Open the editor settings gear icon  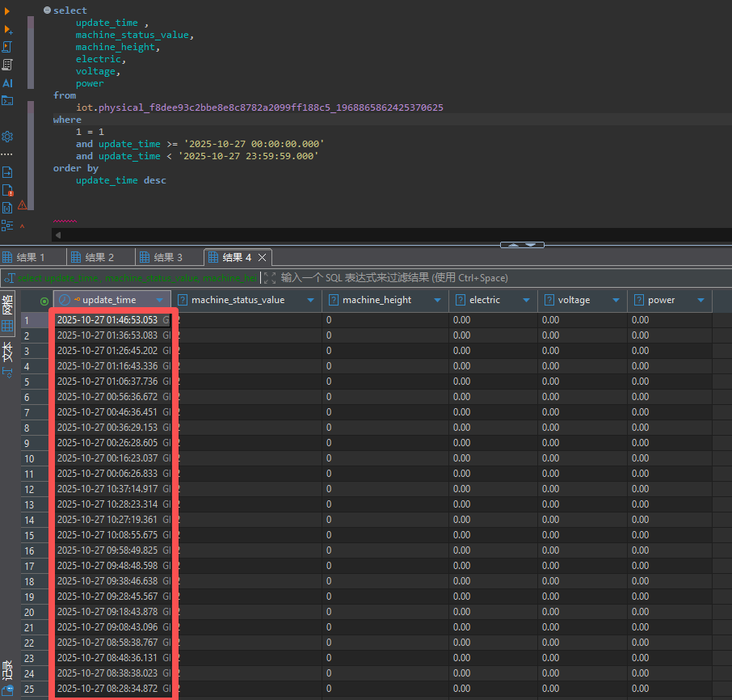pyautogui.click(x=7, y=137)
